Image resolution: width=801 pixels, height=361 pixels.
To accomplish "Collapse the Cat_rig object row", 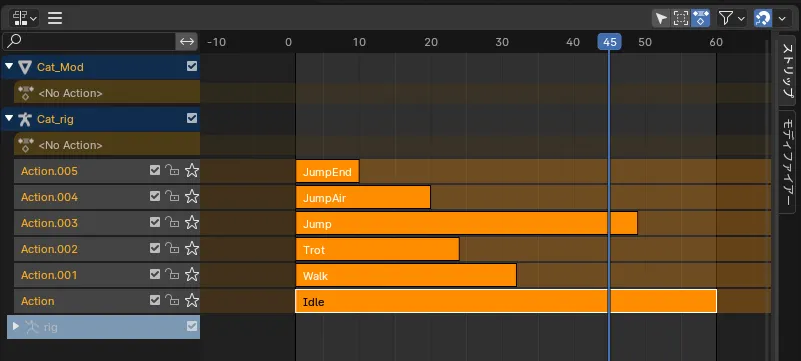I will click(9, 118).
